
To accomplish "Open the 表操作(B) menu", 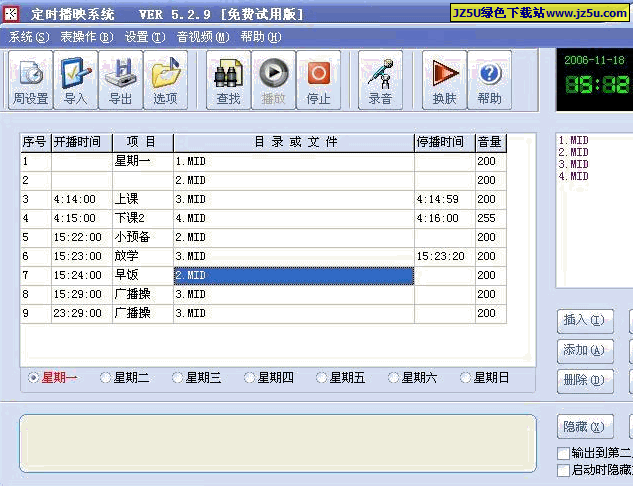I will [87, 37].
